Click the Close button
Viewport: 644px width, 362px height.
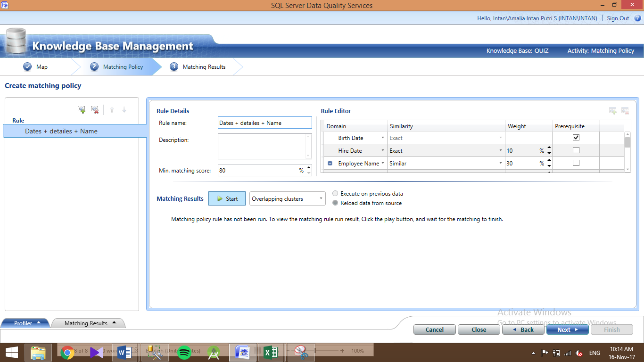pyautogui.click(x=479, y=330)
